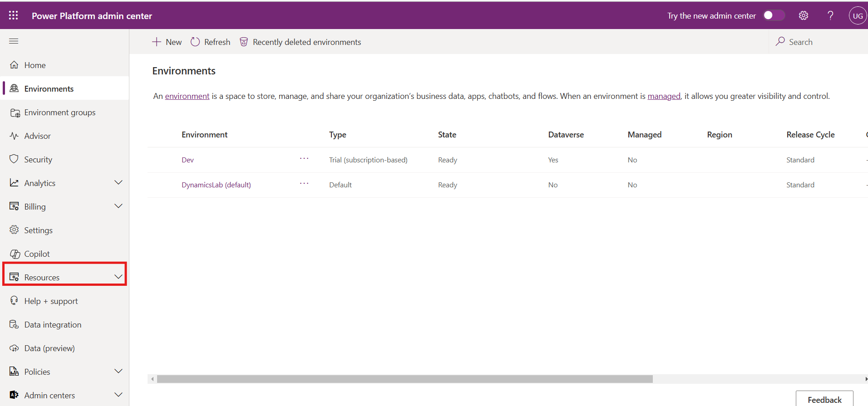Image resolution: width=868 pixels, height=406 pixels.
Task: Click the horizontal scrollbar under the table
Action: point(404,379)
